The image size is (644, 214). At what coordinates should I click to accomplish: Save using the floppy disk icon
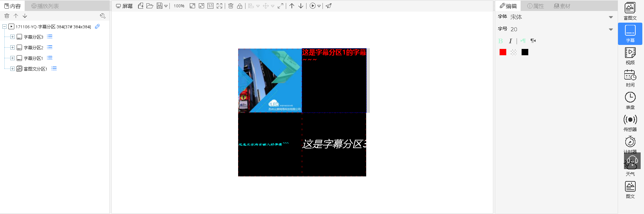pos(159,6)
